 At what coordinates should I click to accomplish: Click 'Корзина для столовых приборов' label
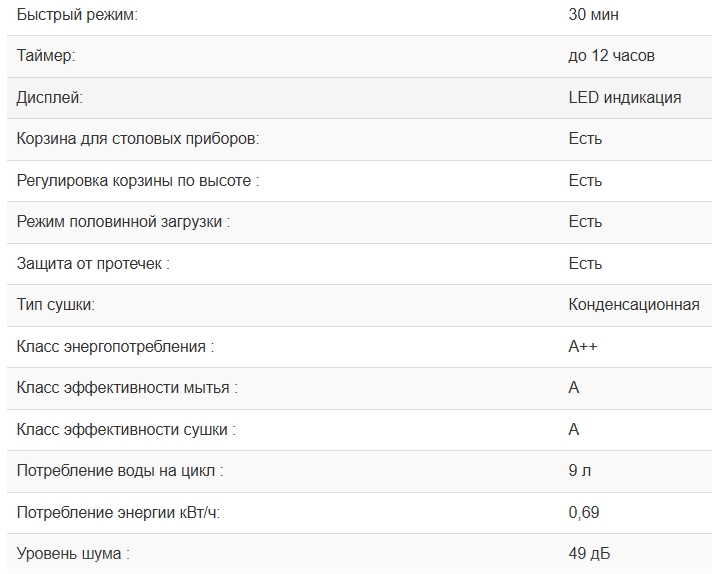click(138, 139)
